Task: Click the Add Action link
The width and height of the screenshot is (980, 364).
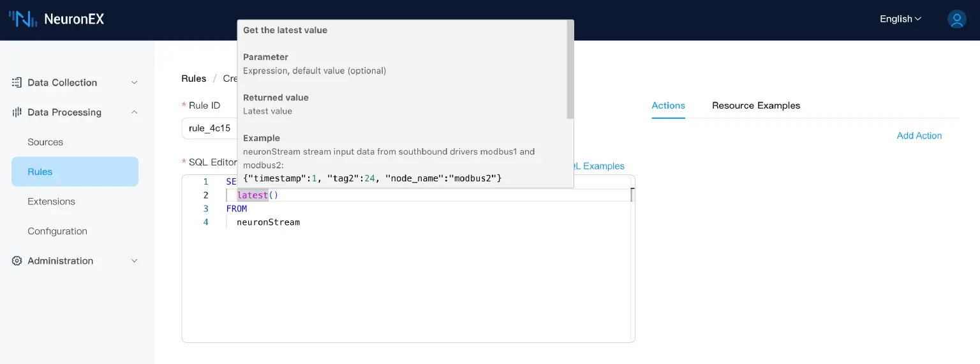Action: [x=919, y=135]
